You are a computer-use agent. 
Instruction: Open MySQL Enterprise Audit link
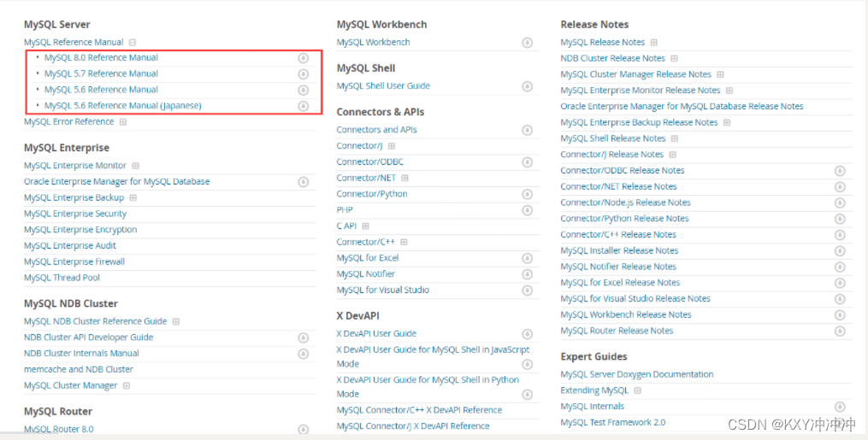coord(70,245)
